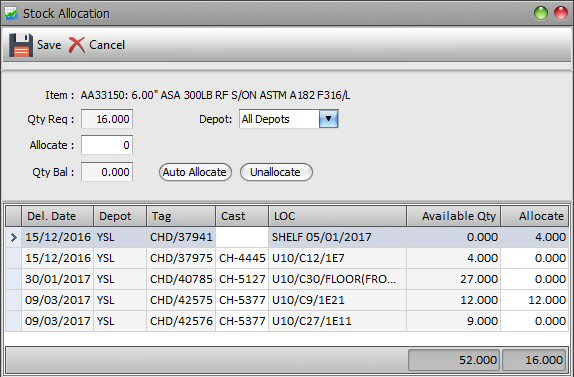This screenshot has width=574, height=377.
Task: Select tag cell CHD/37941
Action: 181,237
